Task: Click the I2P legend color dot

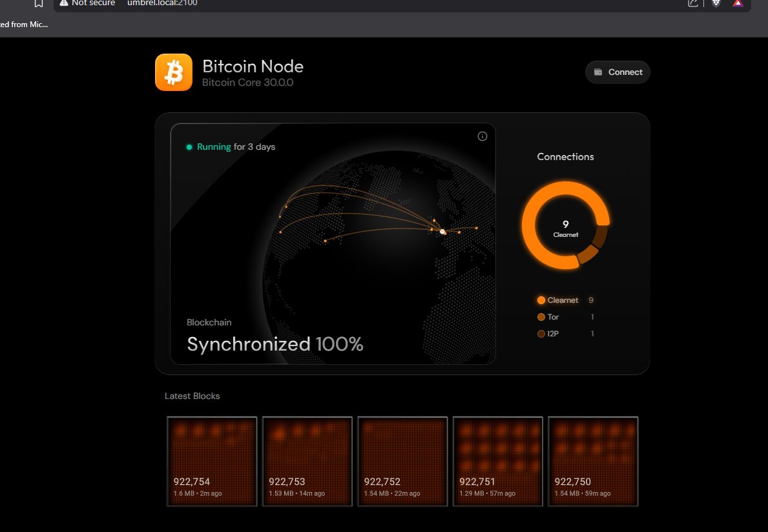Action: tap(541, 333)
